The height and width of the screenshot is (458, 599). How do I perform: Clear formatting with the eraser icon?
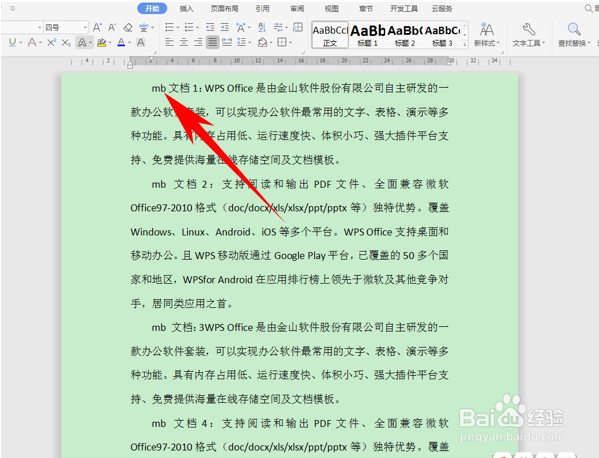(x=128, y=28)
